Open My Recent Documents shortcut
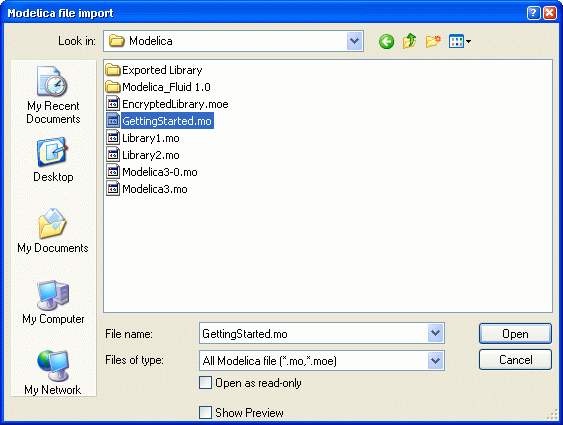The width and height of the screenshot is (563, 425). (x=53, y=95)
